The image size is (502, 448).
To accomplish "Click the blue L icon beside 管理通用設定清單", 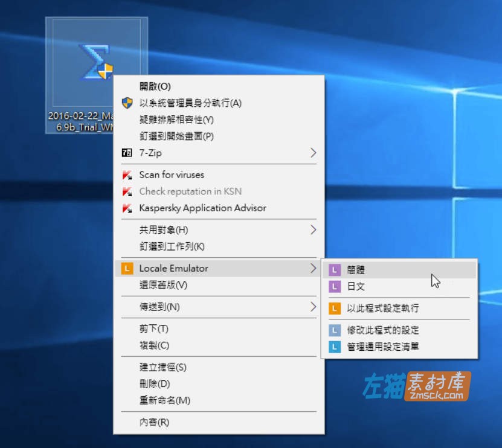I will (335, 345).
